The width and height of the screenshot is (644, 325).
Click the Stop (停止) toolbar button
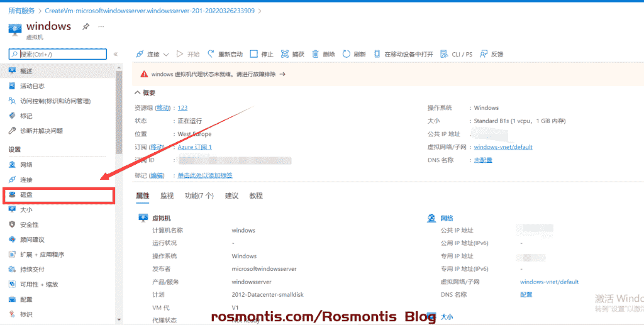click(x=262, y=54)
